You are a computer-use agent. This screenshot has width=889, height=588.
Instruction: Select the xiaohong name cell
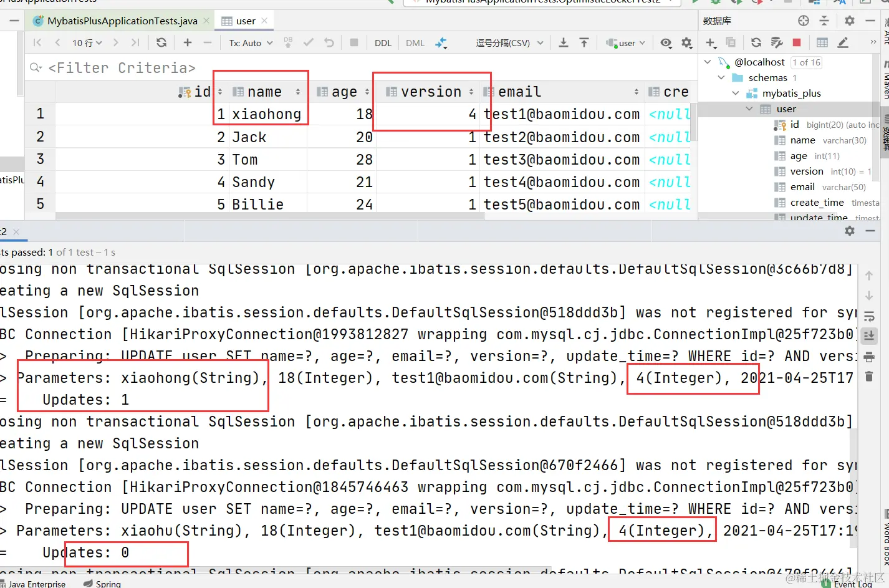tap(267, 114)
